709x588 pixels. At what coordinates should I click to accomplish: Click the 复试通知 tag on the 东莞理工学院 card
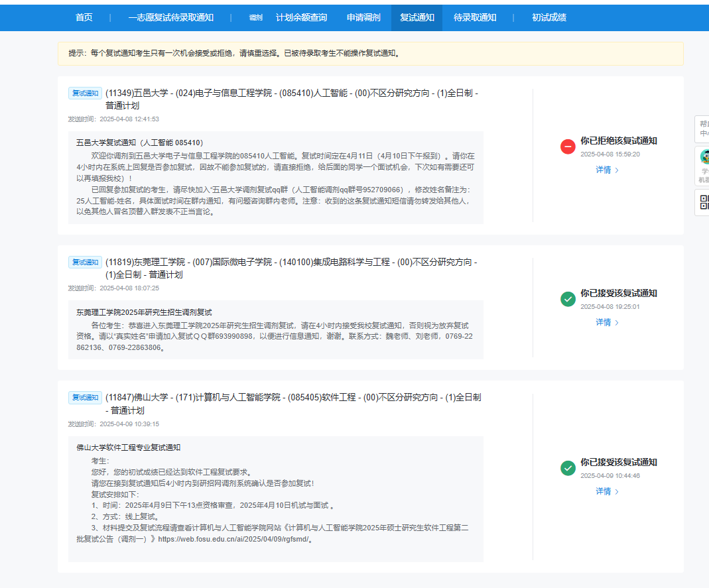pos(85,262)
